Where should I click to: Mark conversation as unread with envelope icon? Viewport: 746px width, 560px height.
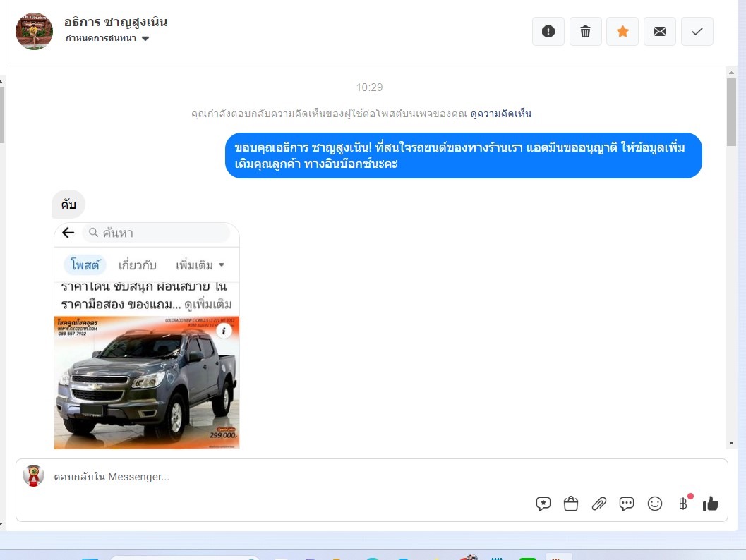coord(659,31)
